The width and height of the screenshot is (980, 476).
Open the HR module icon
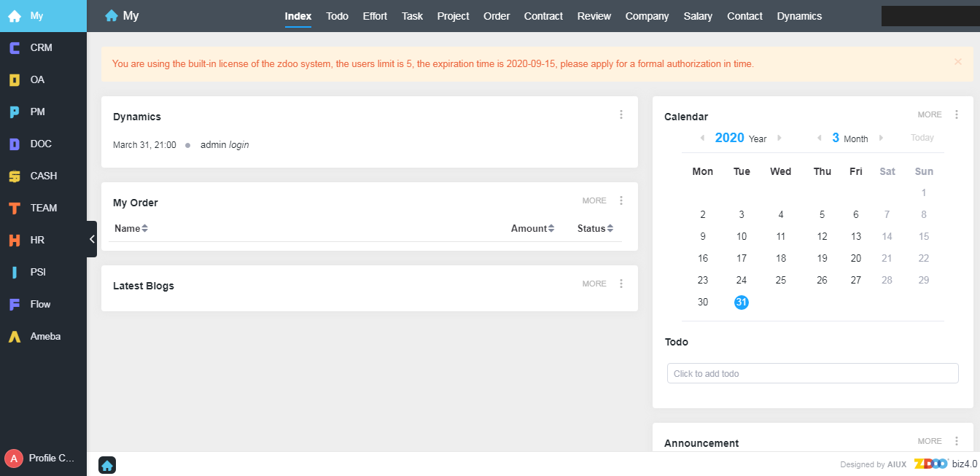click(x=15, y=241)
